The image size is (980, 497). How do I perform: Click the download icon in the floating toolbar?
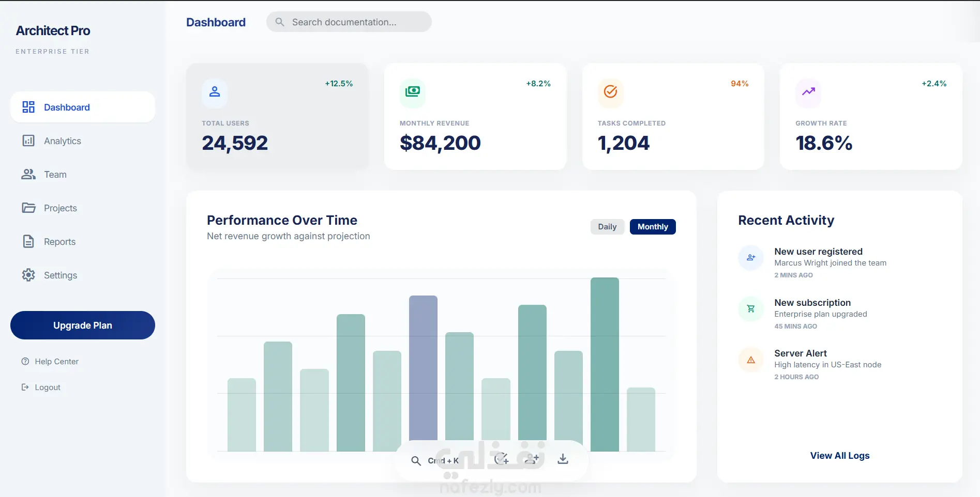point(563,459)
